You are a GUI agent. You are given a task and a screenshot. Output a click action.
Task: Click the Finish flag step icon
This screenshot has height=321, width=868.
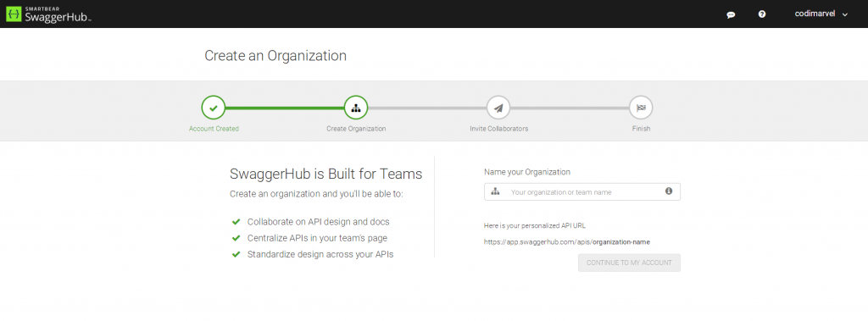coord(641,108)
